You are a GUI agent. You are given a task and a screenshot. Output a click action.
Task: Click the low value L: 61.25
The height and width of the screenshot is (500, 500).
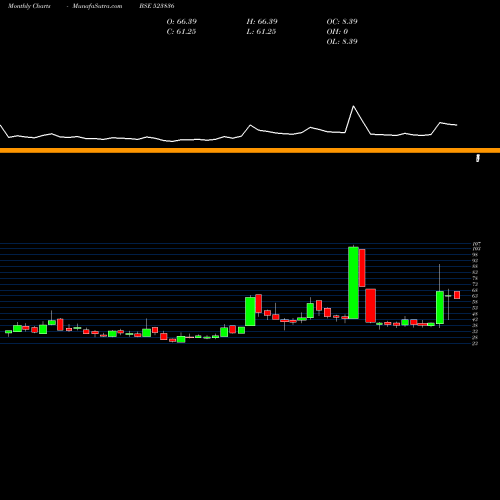coord(261,31)
